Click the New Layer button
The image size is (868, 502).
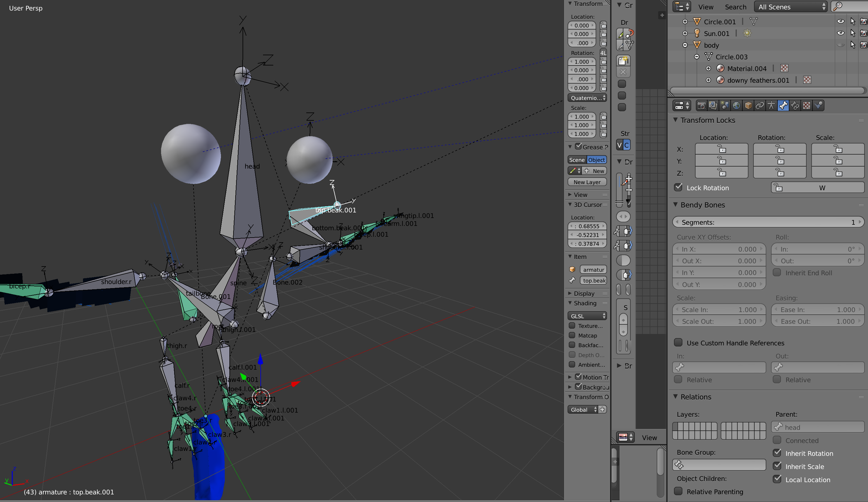tap(587, 182)
